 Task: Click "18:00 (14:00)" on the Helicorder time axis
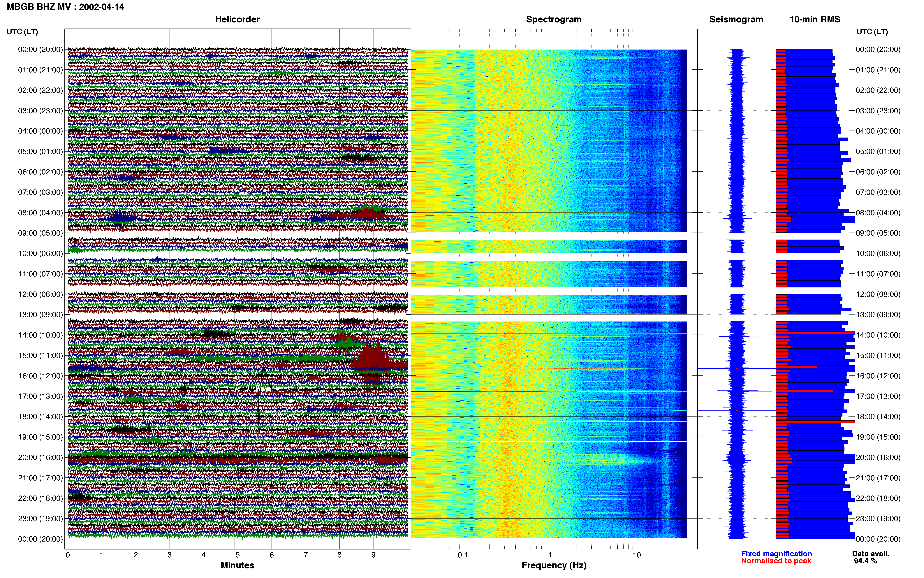click(41, 416)
